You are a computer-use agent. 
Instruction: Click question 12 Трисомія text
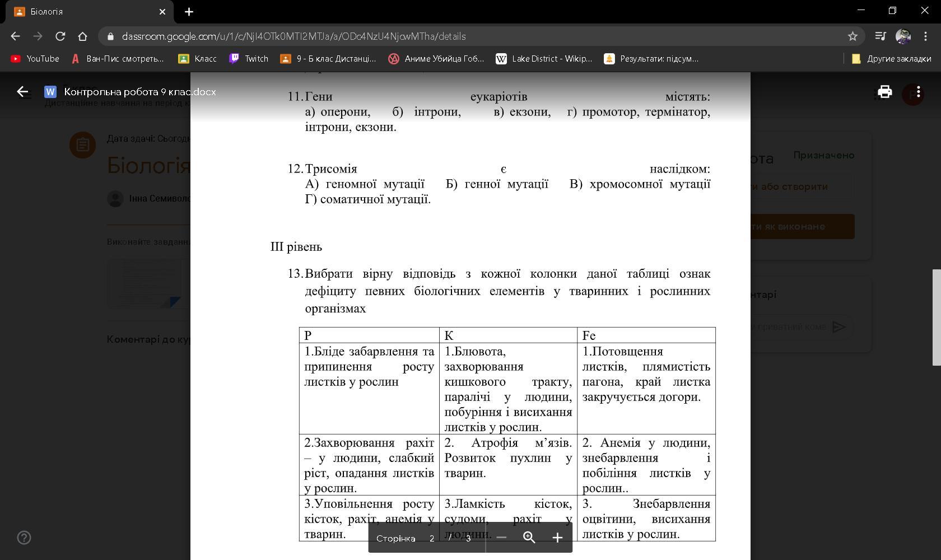tap(499, 184)
